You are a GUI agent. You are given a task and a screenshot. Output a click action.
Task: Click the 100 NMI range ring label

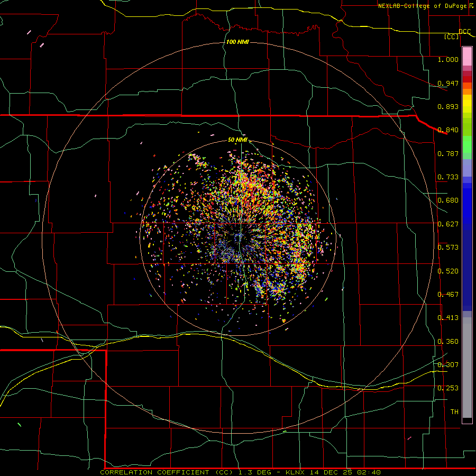click(237, 42)
